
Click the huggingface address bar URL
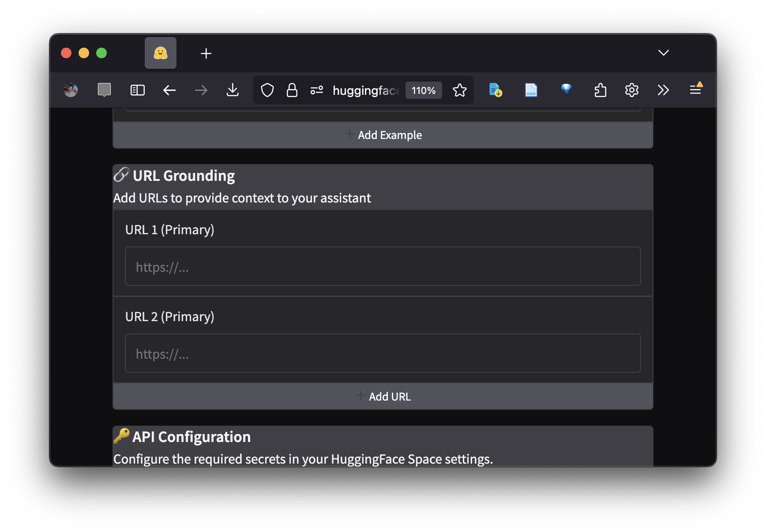pyautogui.click(x=365, y=90)
